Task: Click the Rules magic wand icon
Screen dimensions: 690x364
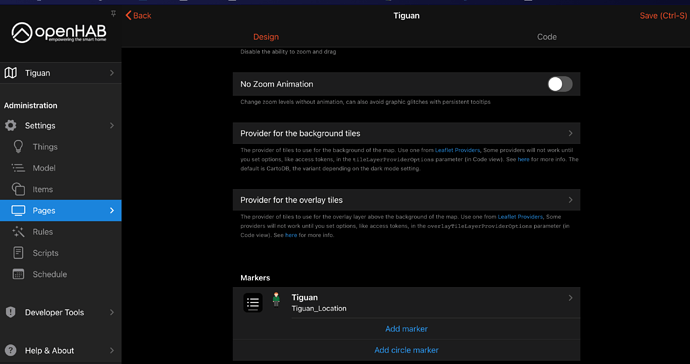Action: click(18, 232)
